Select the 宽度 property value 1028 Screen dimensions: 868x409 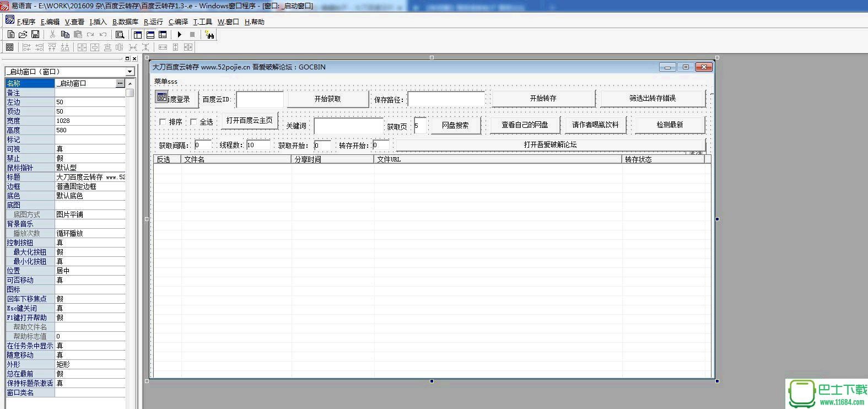coord(90,121)
